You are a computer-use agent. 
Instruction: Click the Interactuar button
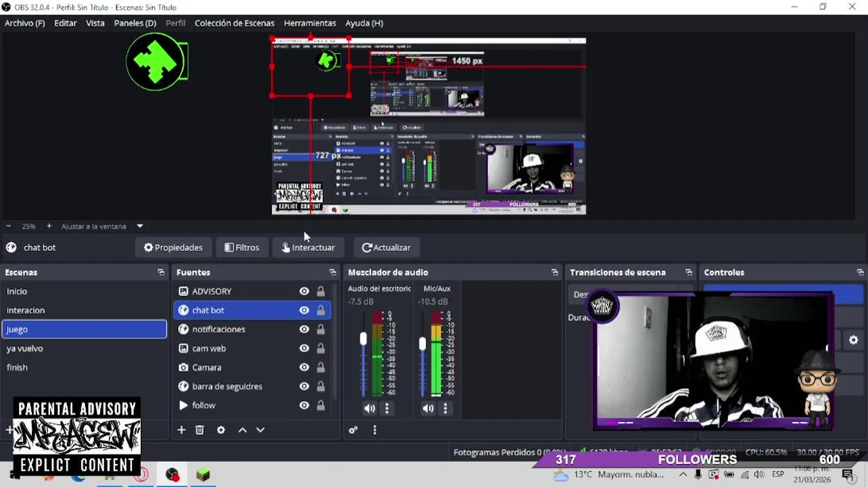(x=308, y=248)
